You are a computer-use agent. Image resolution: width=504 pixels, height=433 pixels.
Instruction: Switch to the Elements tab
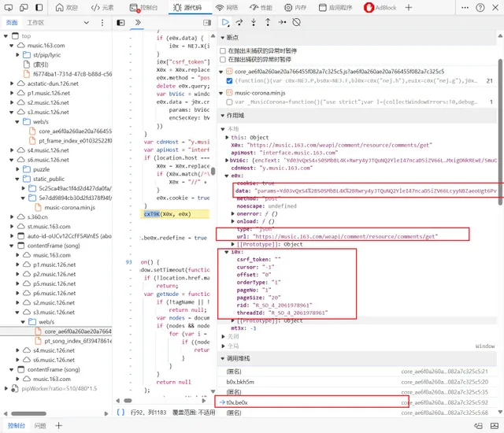(102, 7)
